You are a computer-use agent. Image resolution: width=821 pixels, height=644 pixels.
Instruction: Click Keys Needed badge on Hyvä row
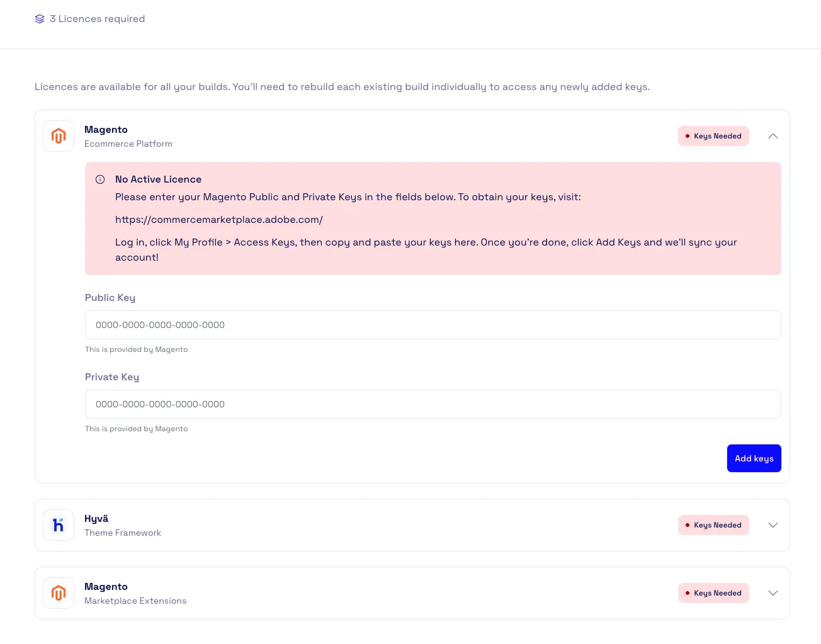pyautogui.click(x=713, y=525)
